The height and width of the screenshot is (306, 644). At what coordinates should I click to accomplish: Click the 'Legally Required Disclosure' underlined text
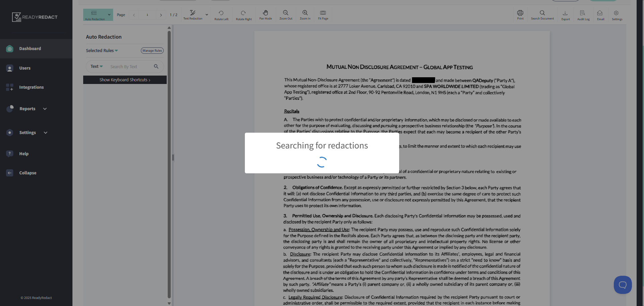tap(315, 297)
